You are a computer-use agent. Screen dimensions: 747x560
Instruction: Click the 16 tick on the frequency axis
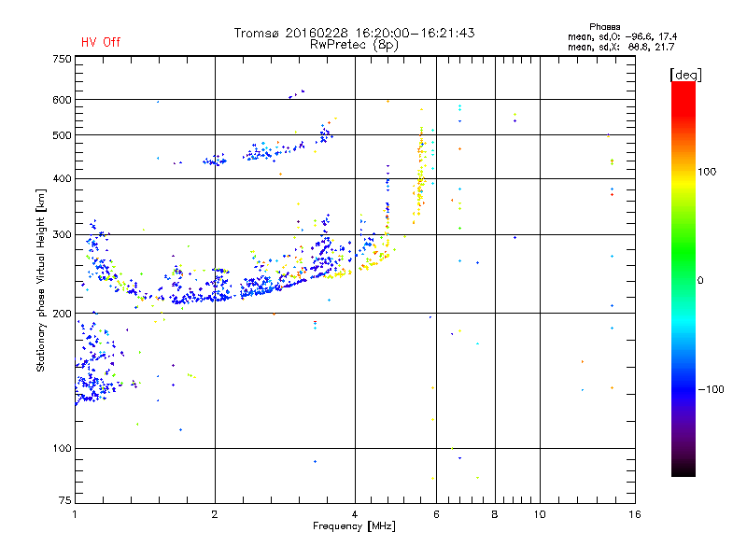point(635,514)
